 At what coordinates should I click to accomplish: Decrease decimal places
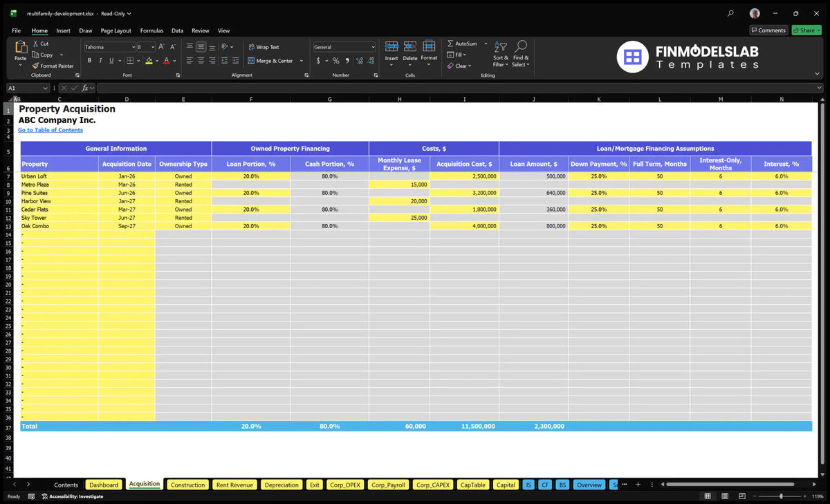click(371, 61)
